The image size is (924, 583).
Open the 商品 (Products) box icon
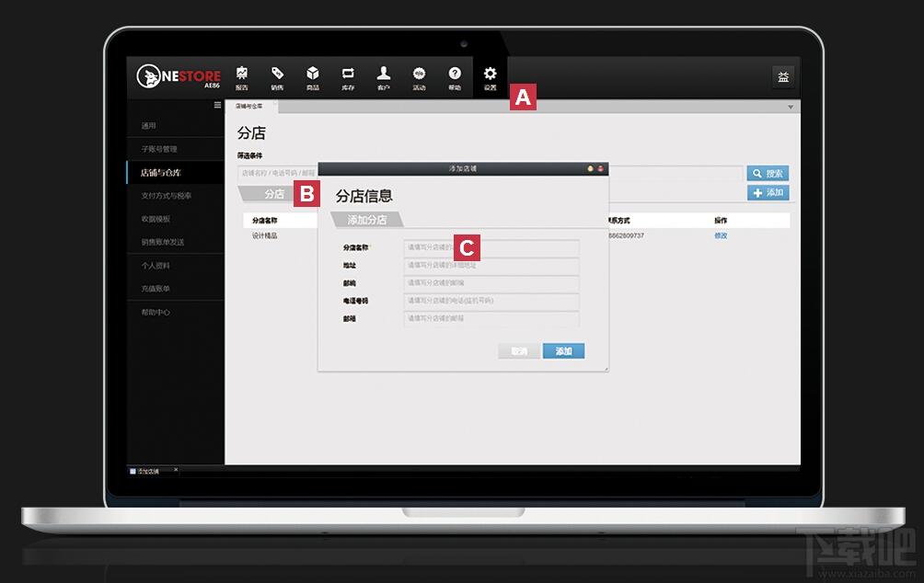coord(313,77)
